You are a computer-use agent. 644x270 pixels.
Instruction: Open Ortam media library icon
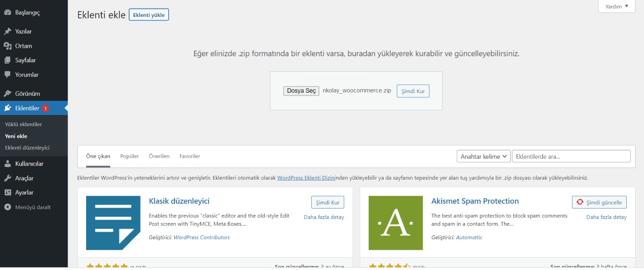tap(8, 46)
